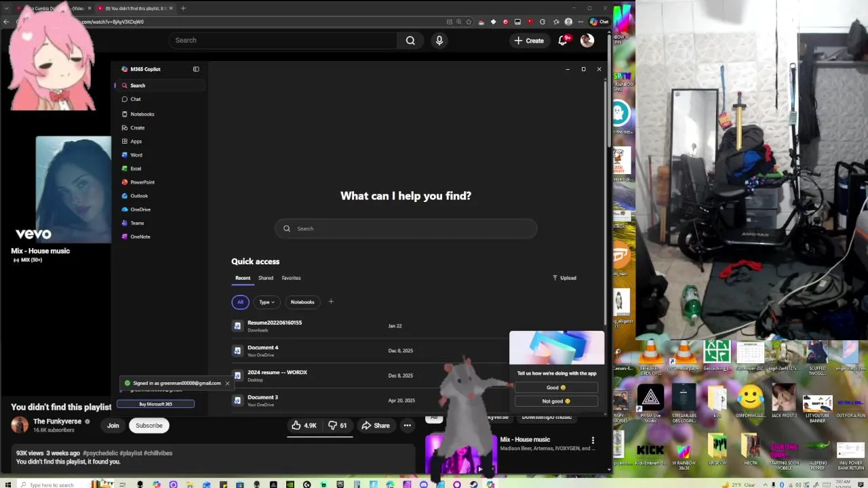Image resolution: width=868 pixels, height=488 pixels.
Task: Open Search in Copilot sidebar
Action: point(160,85)
